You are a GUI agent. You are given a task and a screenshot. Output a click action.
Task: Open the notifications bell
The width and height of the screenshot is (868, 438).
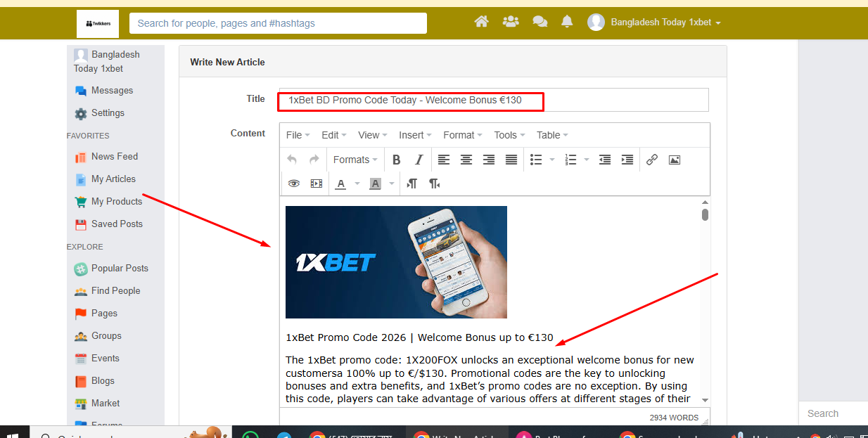click(567, 22)
